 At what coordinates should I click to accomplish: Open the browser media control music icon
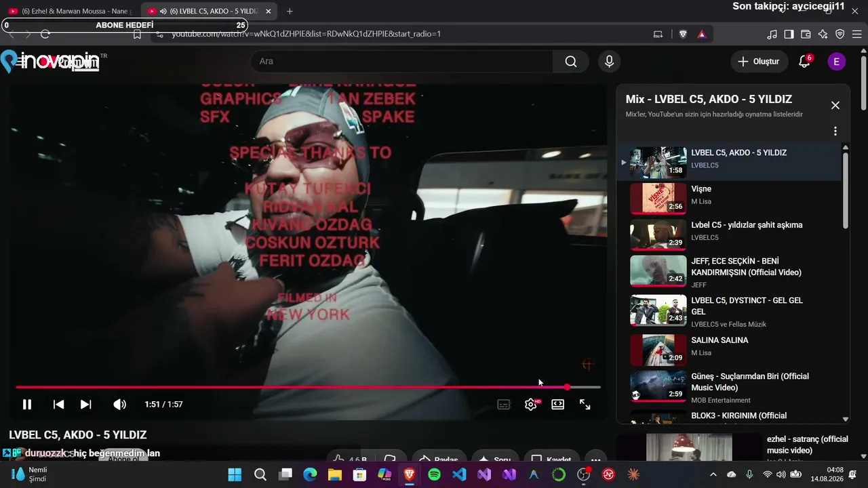tap(772, 34)
